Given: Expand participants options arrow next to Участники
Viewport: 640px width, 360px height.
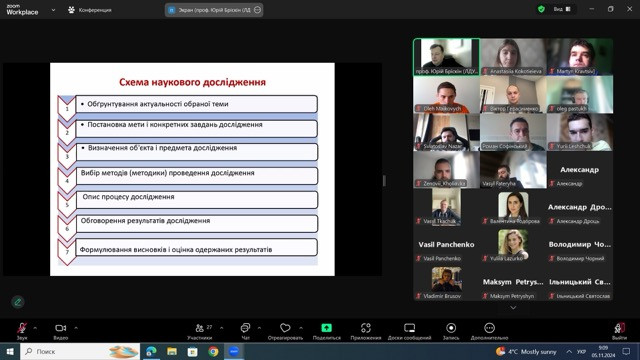Looking at the screenshot, I should (x=222, y=328).
